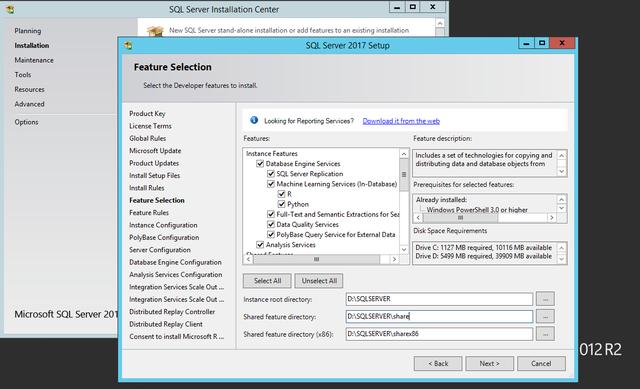Minimize the SQL Server 2017 Setup window
This screenshot has height=389, width=640.
coord(526,43)
